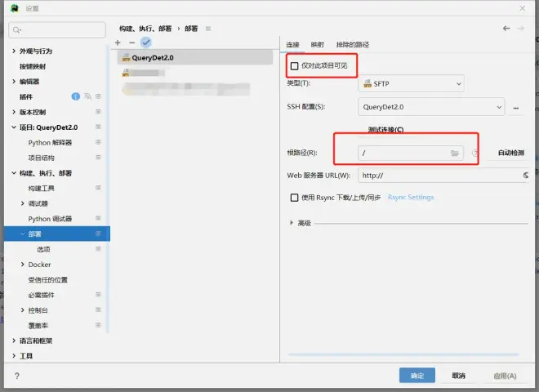Image resolution: width=539 pixels, height=392 pixels.
Task: Click the back arrow in settings header
Action: pyautogui.click(x=506, y=29)
